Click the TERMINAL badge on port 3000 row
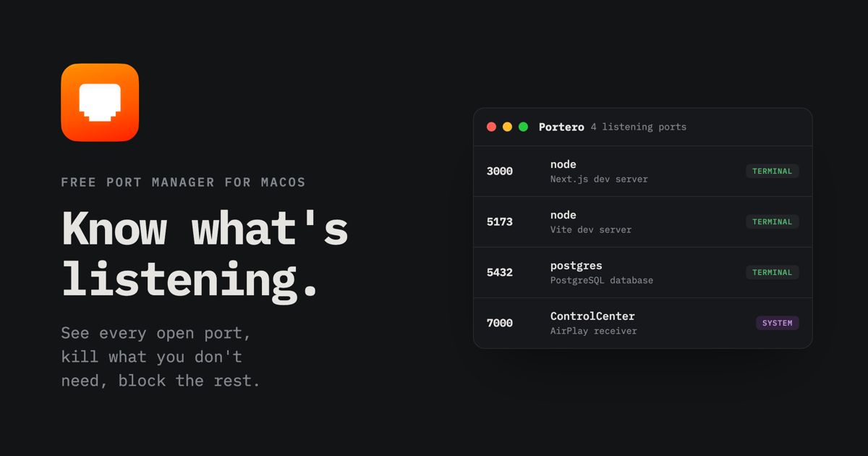 [x=773, y=172]
